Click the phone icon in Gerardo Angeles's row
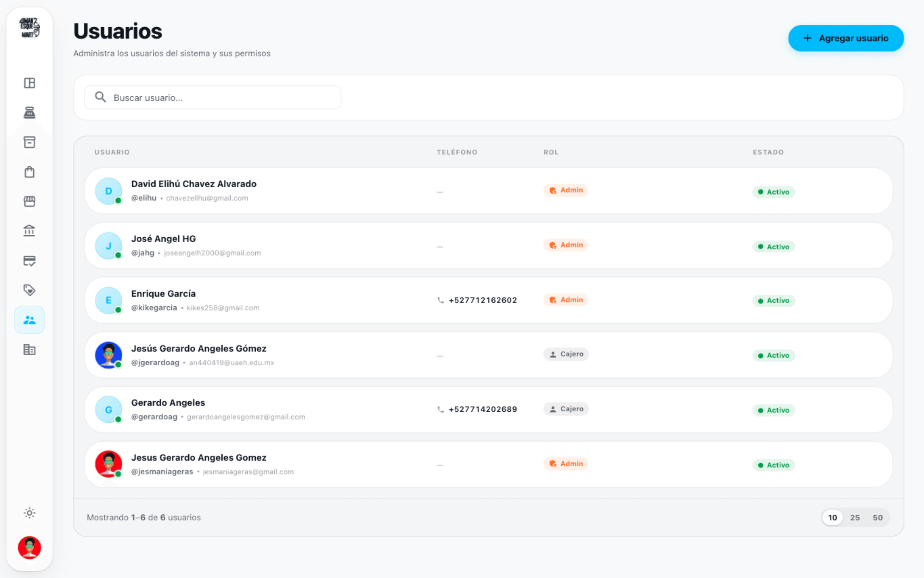924x578 pixels. point(441,410)
